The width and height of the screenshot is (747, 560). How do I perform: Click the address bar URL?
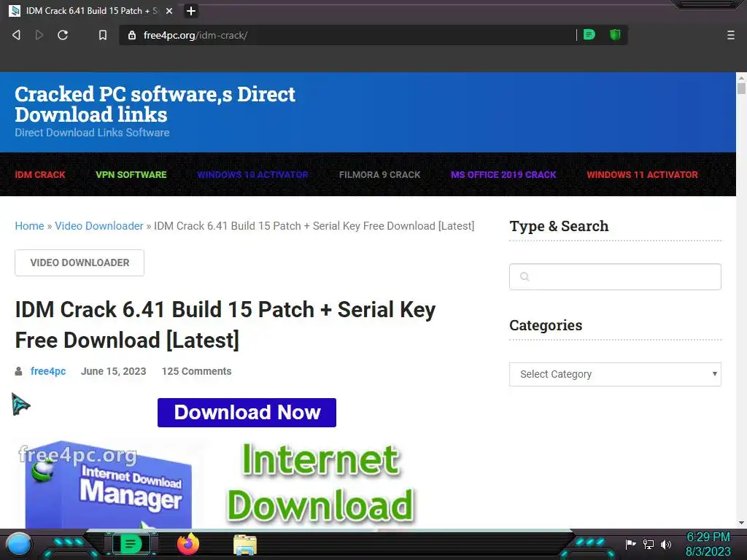pyautogui.click(x=196, y=35)
